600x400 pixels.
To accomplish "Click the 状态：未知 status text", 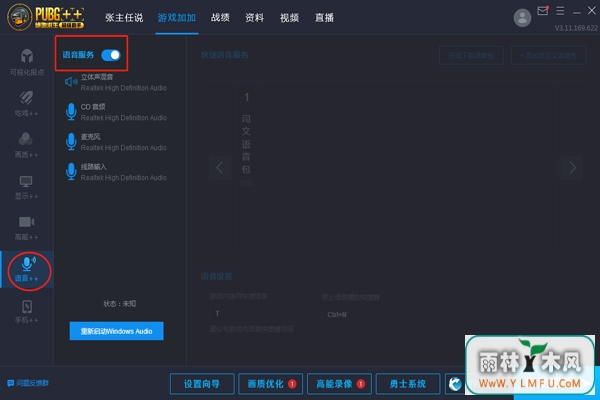I will click(119, 304).
